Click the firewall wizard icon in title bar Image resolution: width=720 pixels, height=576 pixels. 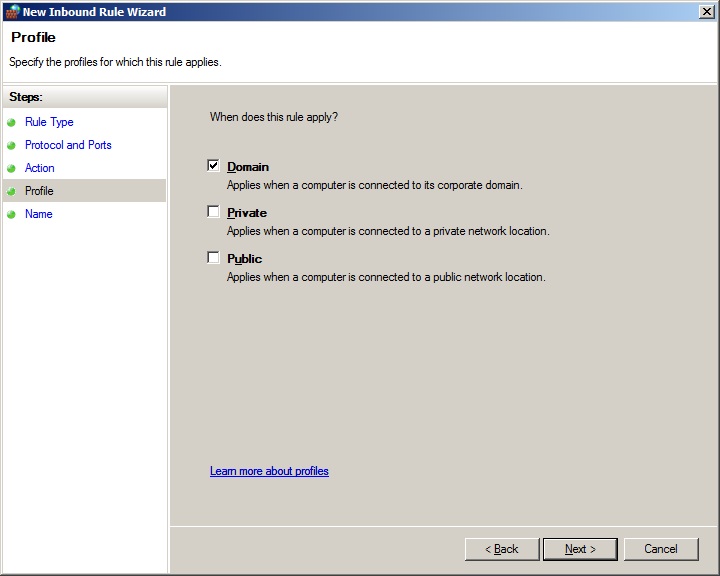pyautogui.click(x=11, y=12)
